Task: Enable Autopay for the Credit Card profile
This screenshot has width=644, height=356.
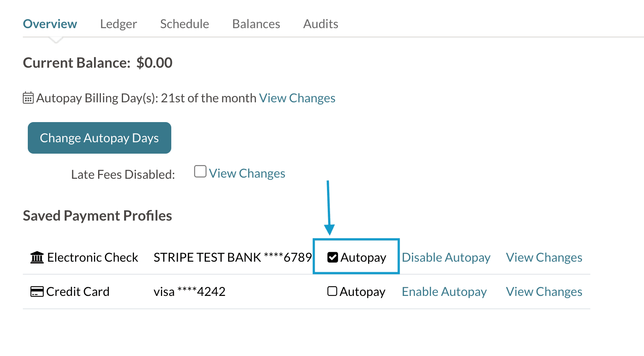Action: [x=444, y=291]
